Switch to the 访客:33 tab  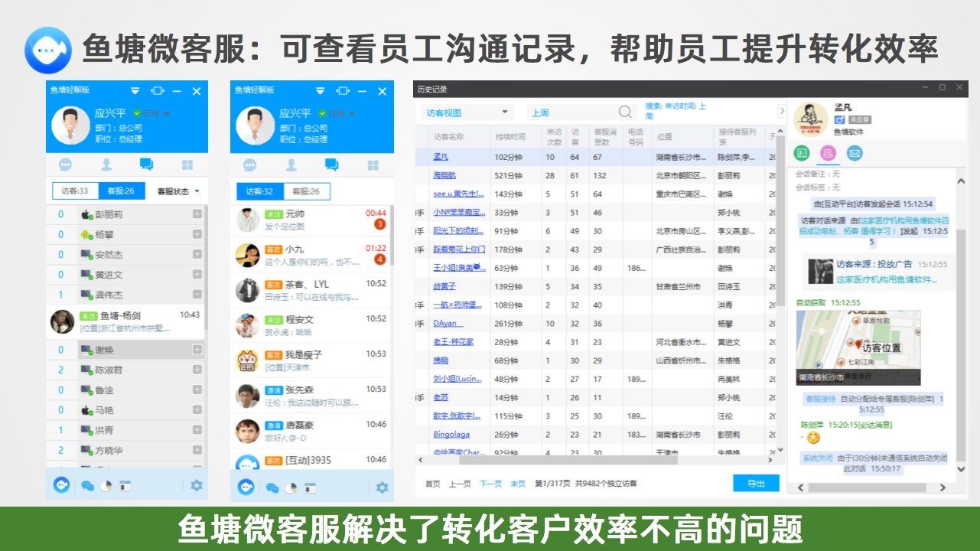coord(75,191)
